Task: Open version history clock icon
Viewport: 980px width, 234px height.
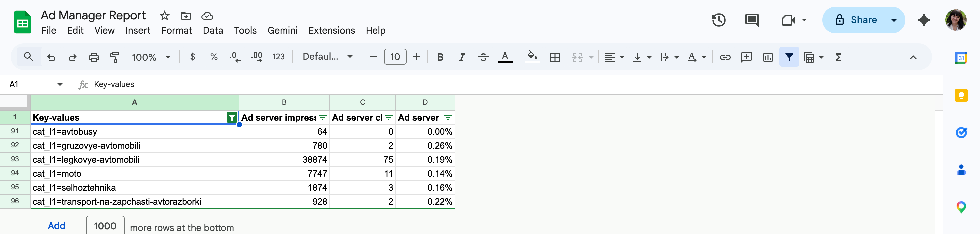Action: coord(718,20)
